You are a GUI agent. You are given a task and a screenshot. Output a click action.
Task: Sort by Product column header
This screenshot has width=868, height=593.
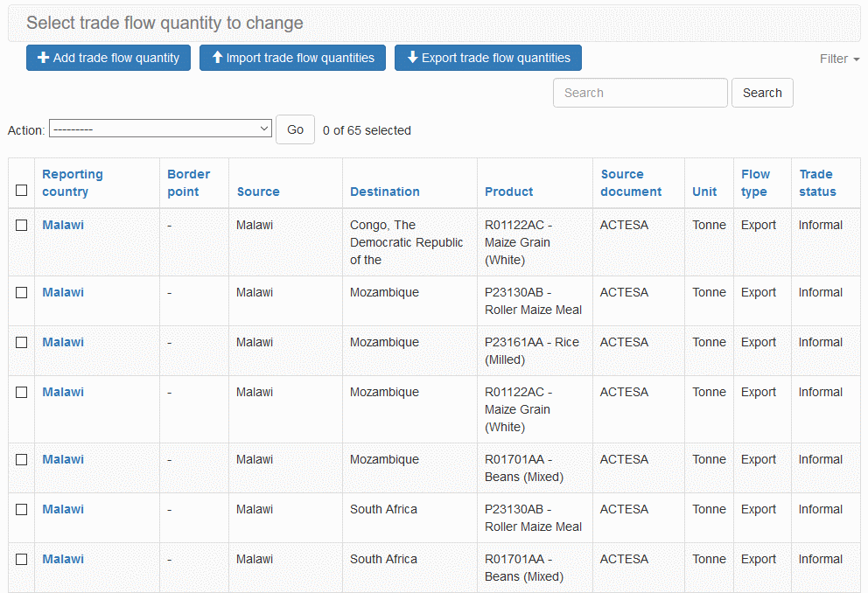(508, 192)
